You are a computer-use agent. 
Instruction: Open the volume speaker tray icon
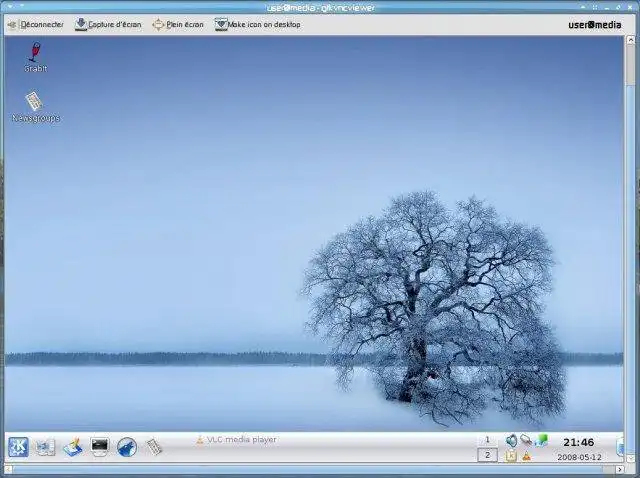point(511,440)
